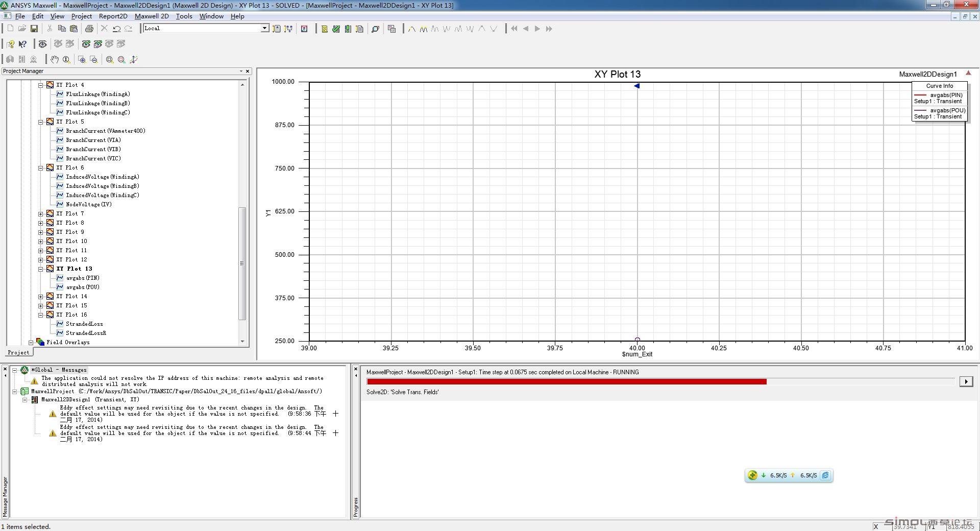Click the XY Plot 13 title
The image size is (980, 531).
pos(617,74)
